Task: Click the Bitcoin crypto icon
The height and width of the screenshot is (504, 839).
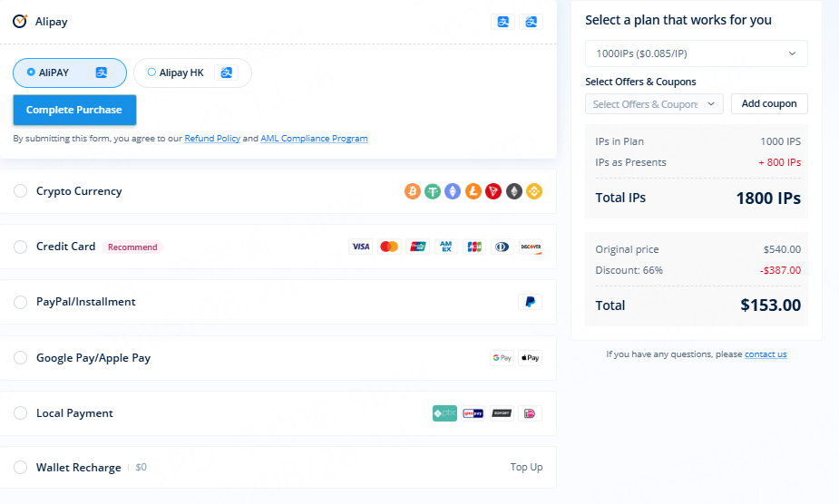Action: pos(413,191)
